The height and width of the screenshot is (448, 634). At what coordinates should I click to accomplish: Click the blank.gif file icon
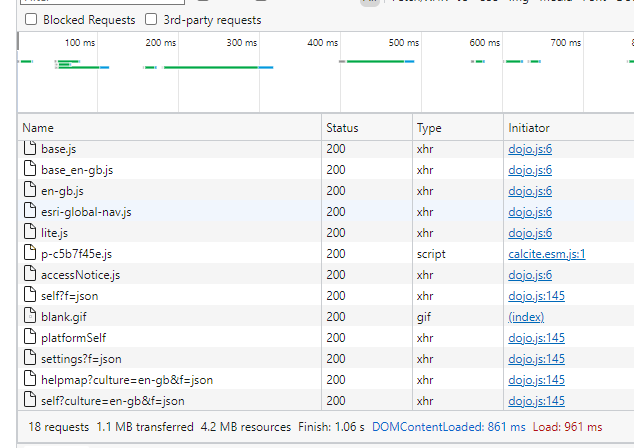29,317
